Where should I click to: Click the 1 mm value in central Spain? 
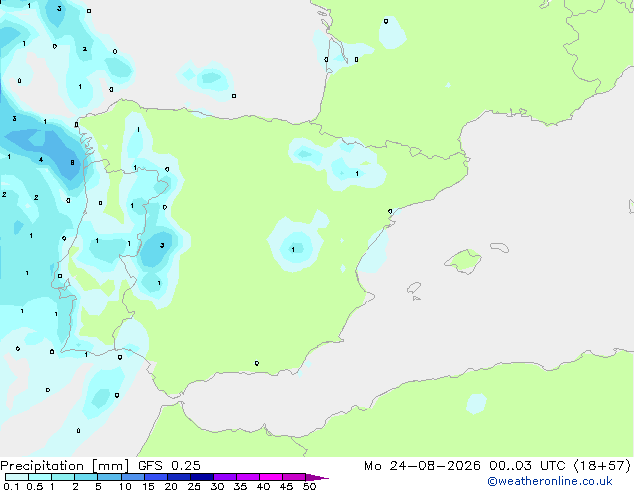[x=293, y=249]
